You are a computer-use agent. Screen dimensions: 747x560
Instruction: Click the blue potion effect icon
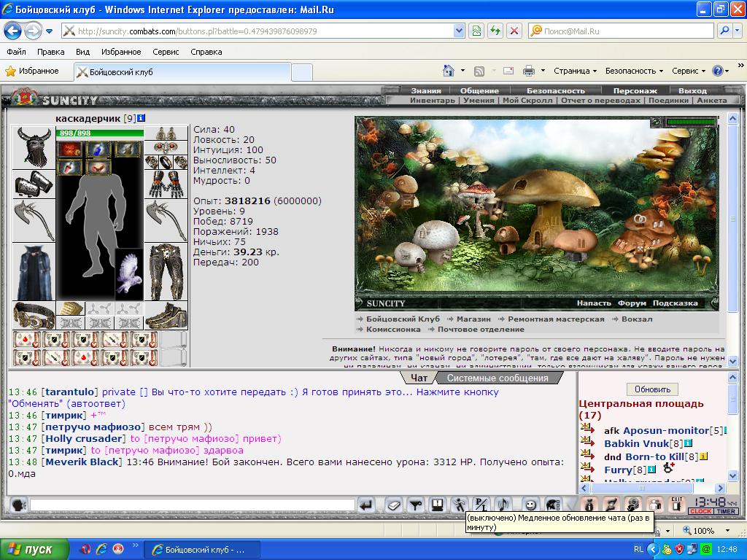point(98,149)
